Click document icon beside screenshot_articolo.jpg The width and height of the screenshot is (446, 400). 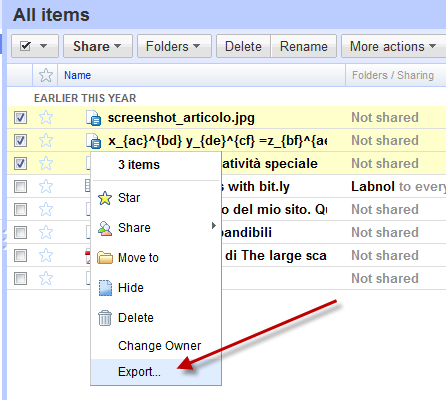[x=94, y=118]
